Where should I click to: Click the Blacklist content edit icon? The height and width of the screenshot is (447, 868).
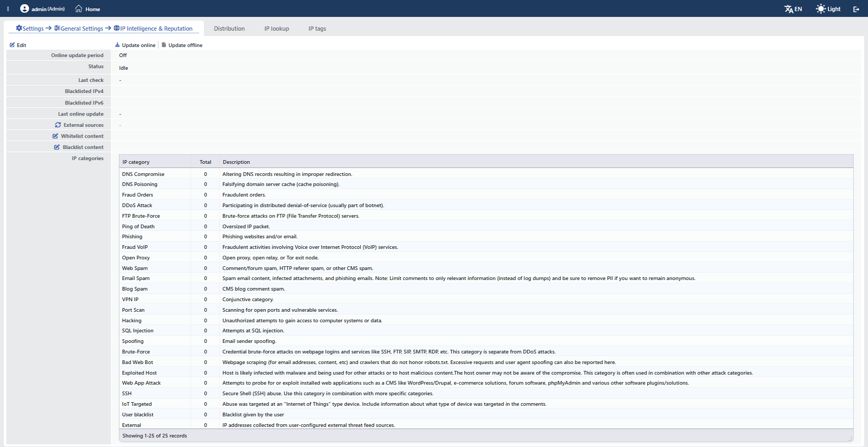coord(57,147)
